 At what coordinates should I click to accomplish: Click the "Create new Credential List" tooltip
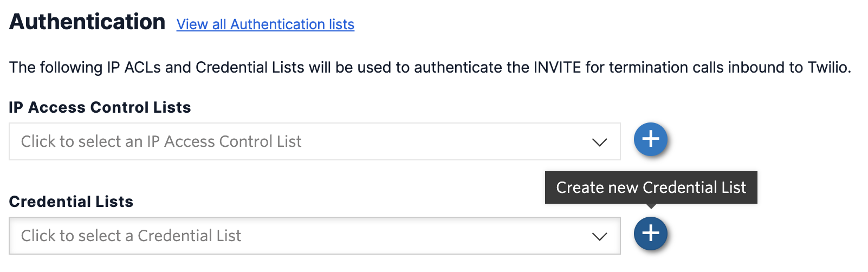coord(651,187)
